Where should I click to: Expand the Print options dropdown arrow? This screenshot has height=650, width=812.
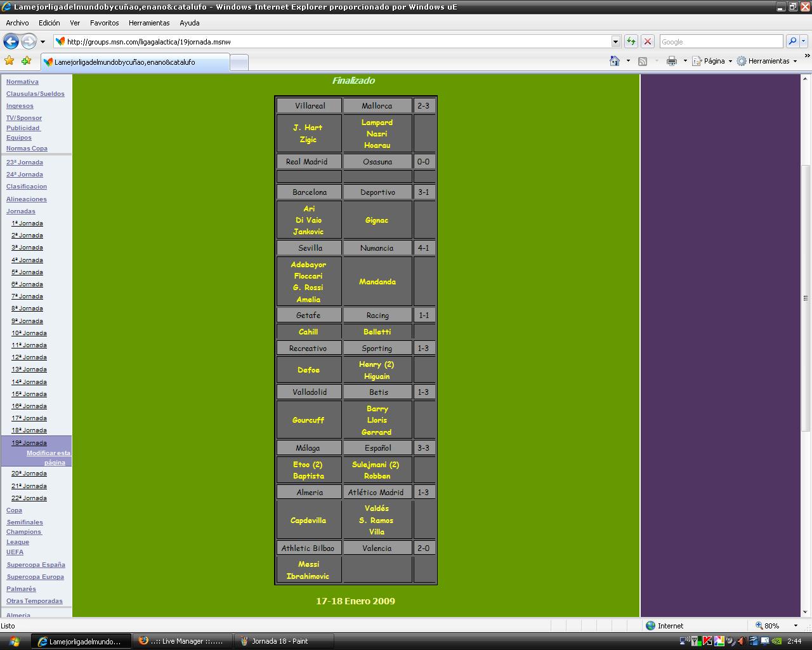tap(685, 61)
